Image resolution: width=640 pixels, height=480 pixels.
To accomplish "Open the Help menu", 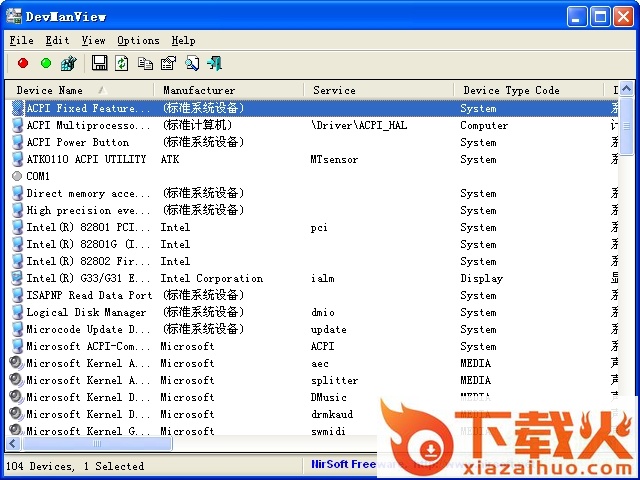I will click(183, 40).
